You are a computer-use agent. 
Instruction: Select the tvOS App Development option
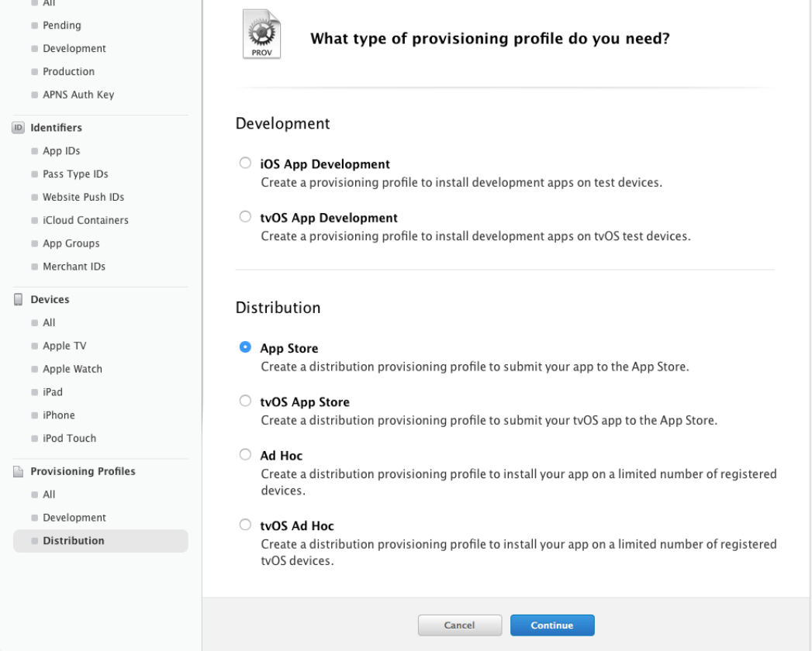pos(246,217)
